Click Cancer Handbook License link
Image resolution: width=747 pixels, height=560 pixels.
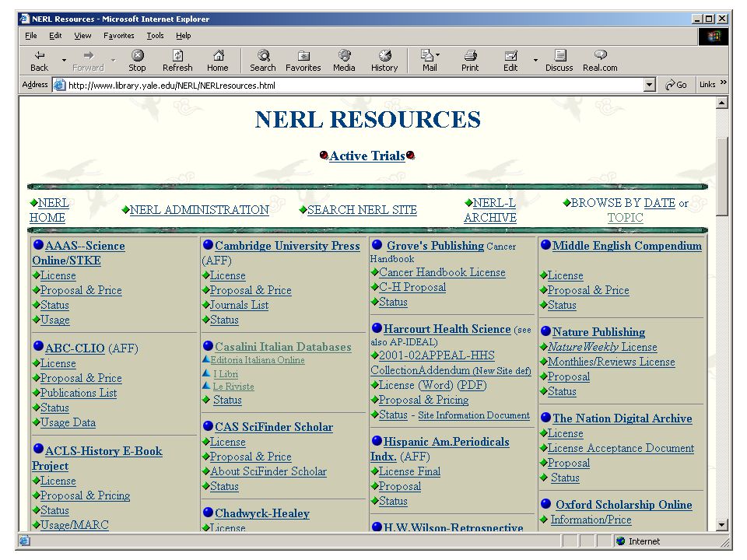pos(442,272)
